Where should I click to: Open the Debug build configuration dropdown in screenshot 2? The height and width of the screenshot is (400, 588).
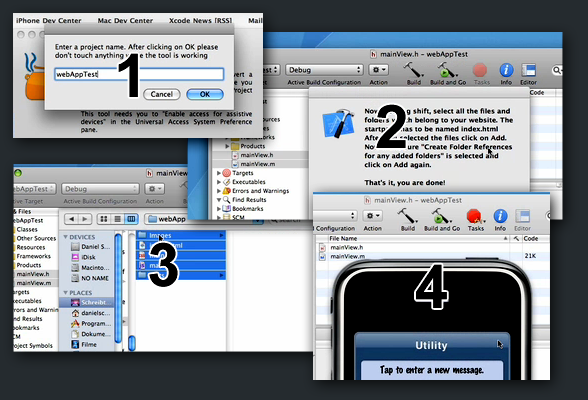pyautogui.click(x=324, y=70)
